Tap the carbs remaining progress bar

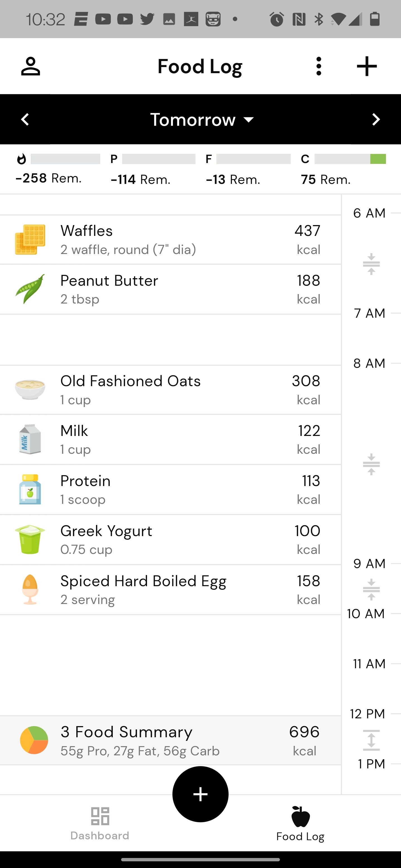click(x=350, y=159)
